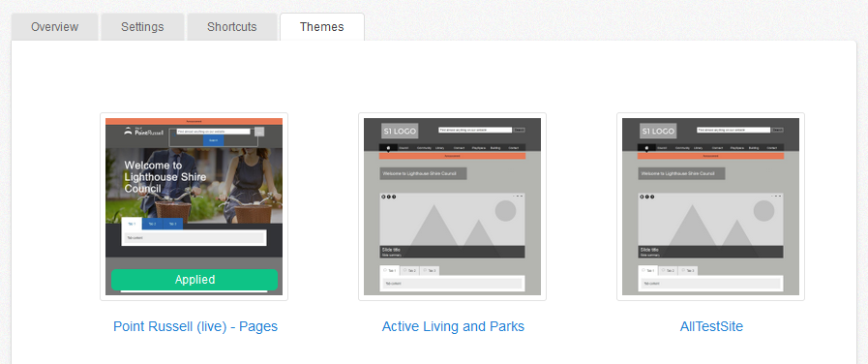Open Point Russell (live) - Pages link
This screenshot has height=364, width=868.
point(195,326)
